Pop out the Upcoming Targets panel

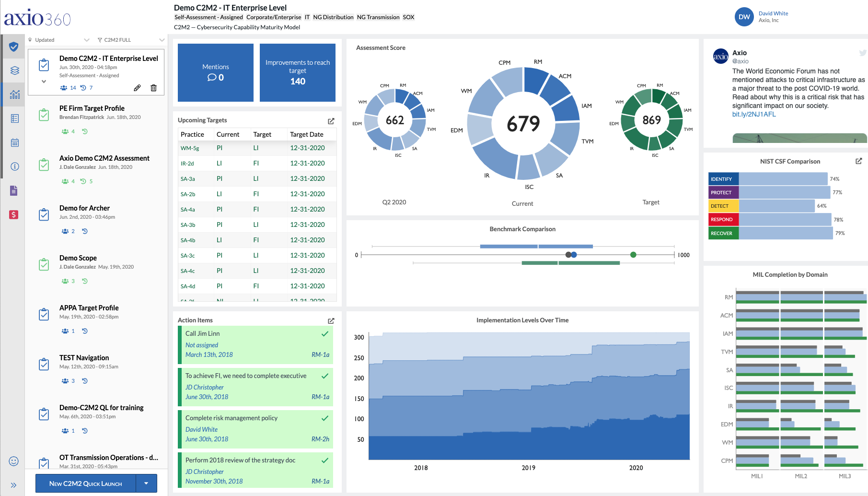[x=331, y=121]
